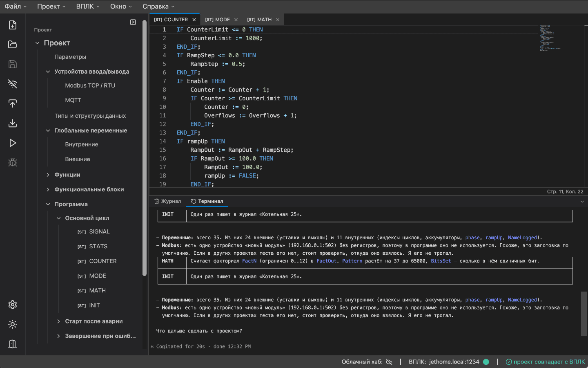Open settings via the gear icon

13,305
